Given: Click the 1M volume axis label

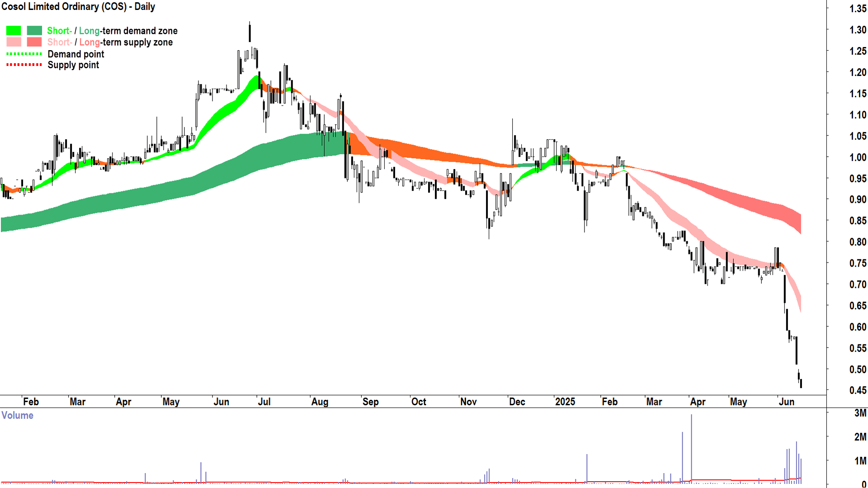Looking at the screenshot, I should click(860, 461).
